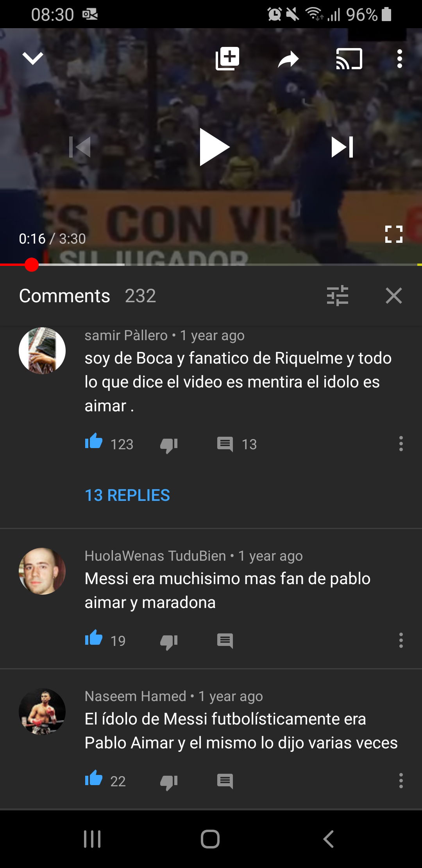
Task: Skip to the next video
Action: [x=342, y=147]
